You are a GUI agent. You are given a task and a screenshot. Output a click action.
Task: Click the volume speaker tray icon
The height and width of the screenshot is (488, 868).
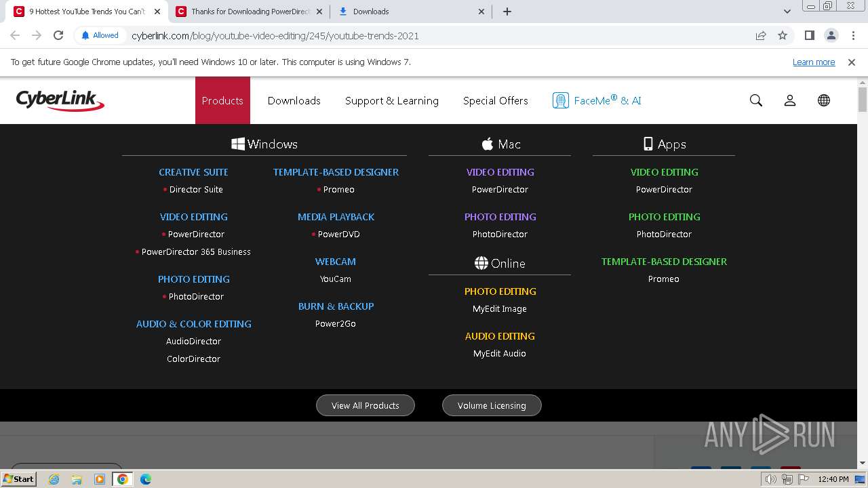[771, 479]
